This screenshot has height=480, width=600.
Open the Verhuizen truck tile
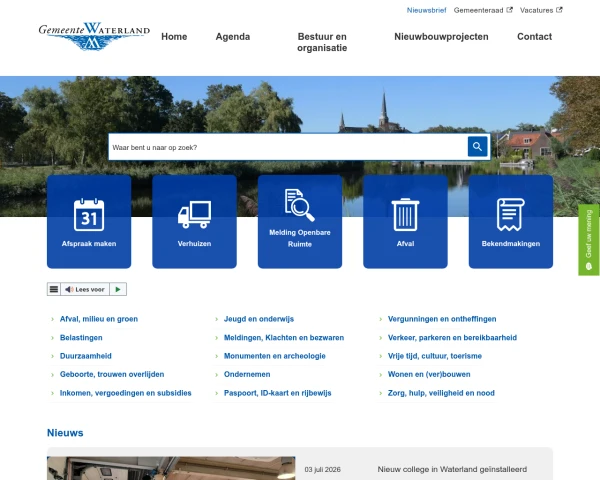194,222
